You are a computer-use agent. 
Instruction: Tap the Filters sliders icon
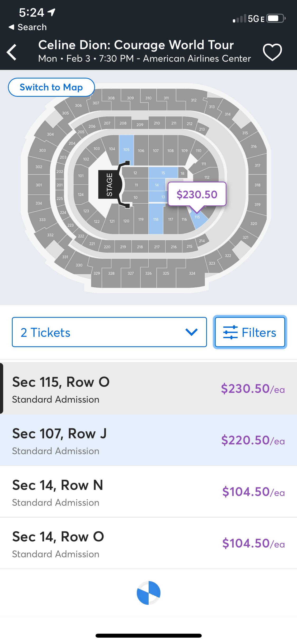click(x=230, y=332)
